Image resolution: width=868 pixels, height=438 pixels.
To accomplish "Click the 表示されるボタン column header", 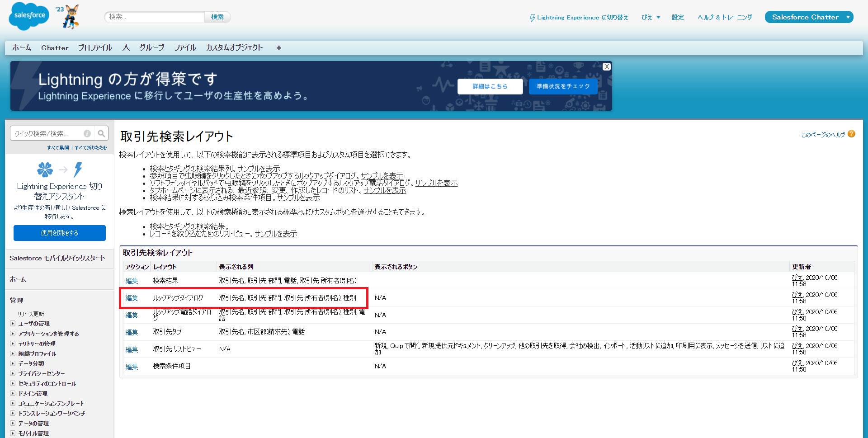I will point(396,267).
